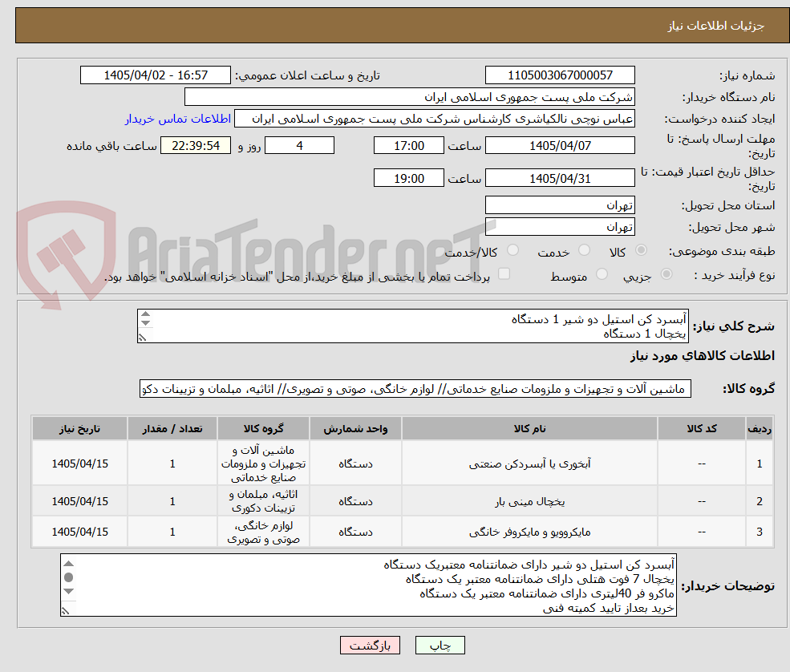Click date 1405/04/15 in مایکروویو row
The image size is (790, 672).
pyautogui.click(x=79, y=532)
